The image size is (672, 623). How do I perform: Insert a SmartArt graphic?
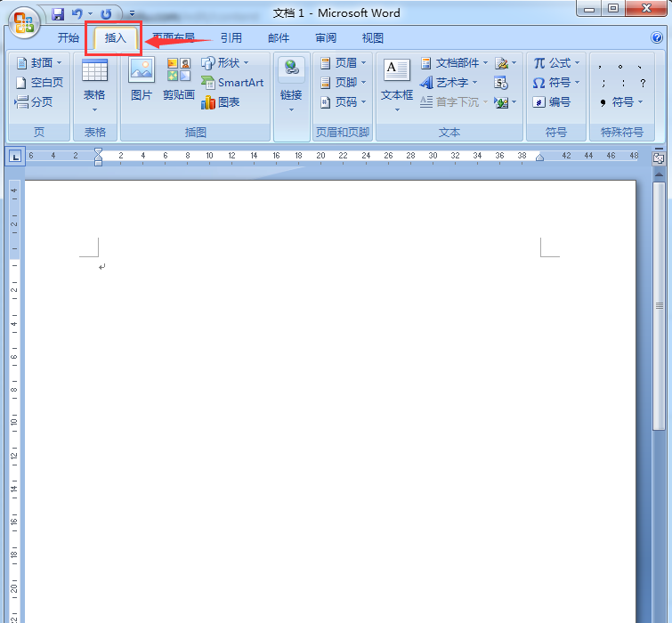232,82
